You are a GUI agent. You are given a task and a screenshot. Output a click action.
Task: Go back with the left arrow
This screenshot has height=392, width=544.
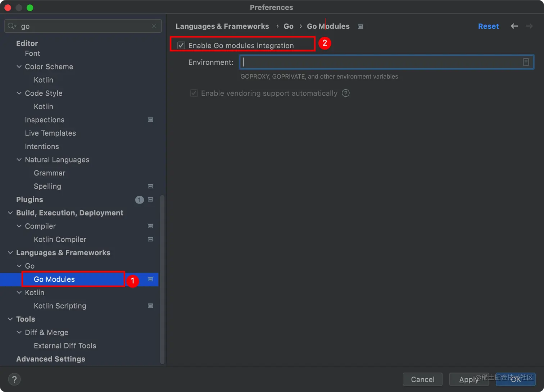coord(514,26)
